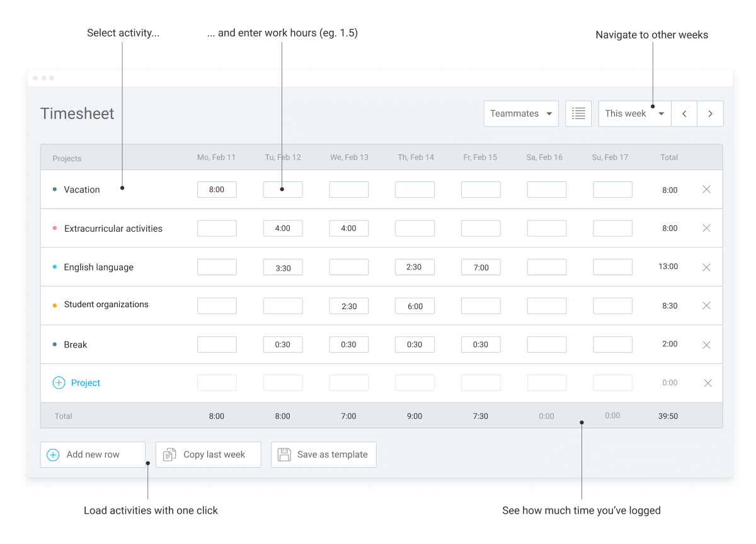Click the colored dot next to Student organizations
Screen dimensions: 756x544
[x=54, y=305]
